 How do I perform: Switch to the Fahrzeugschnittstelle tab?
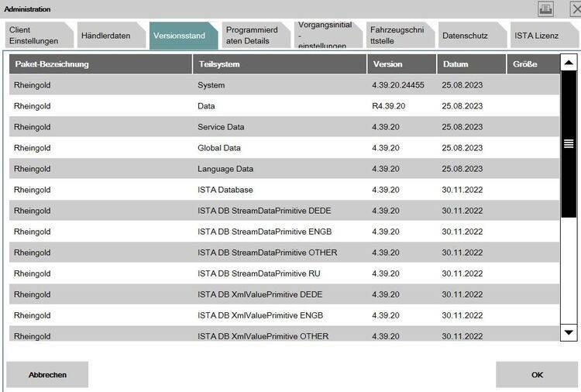[400, 35]
